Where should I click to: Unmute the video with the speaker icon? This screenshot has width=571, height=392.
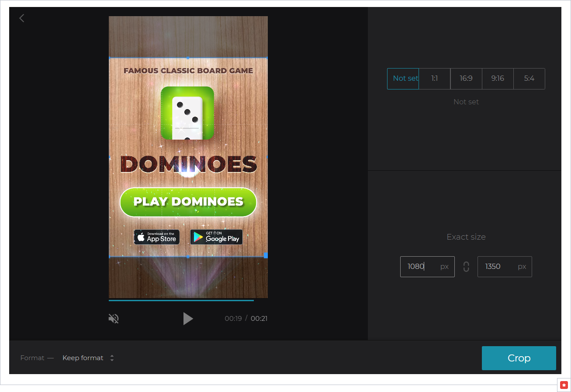114,319
